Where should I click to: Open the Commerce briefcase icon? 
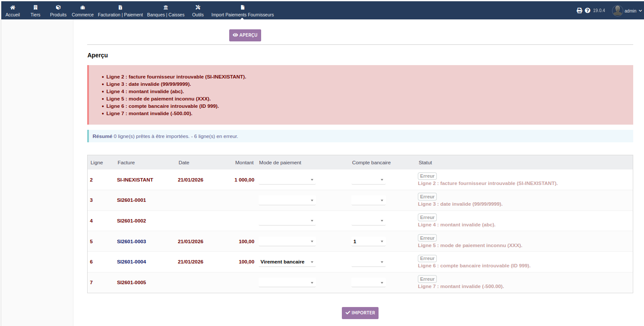[x=82, y=7]
